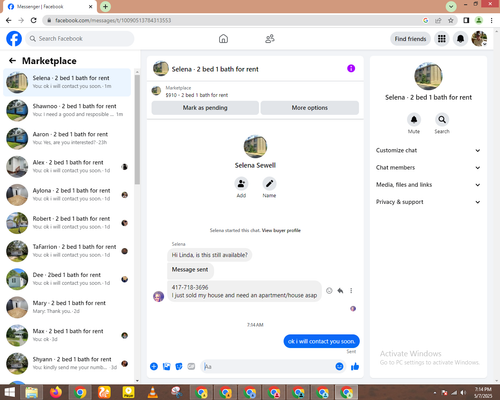The height and width of the screenshot is (400, 500).
Task: Mute the conversation with bell icon
Action: click(414, 120)
